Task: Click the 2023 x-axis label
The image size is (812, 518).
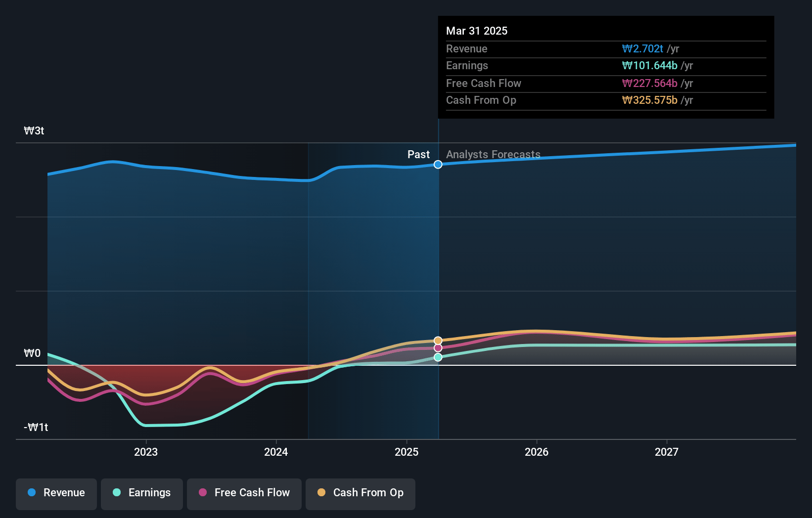Action: (146, 452)
